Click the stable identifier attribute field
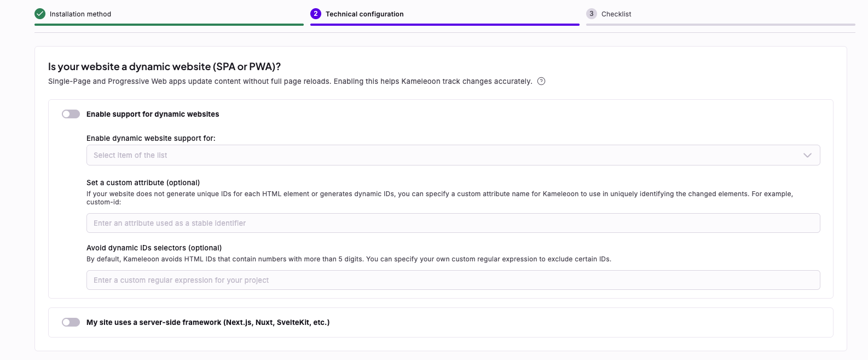The image size is (868, 360). (x=453, y=223)
